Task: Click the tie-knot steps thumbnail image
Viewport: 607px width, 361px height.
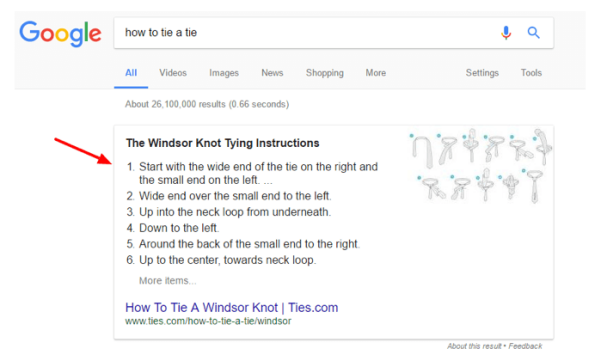Action: (x=480, y=166)
